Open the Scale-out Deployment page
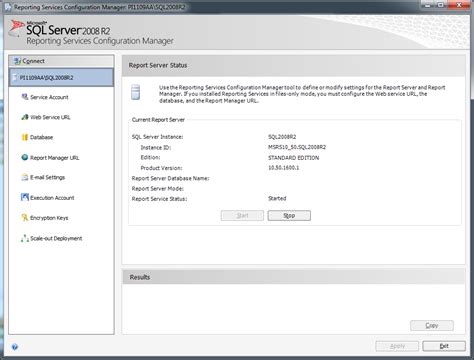 click(56, 238)
